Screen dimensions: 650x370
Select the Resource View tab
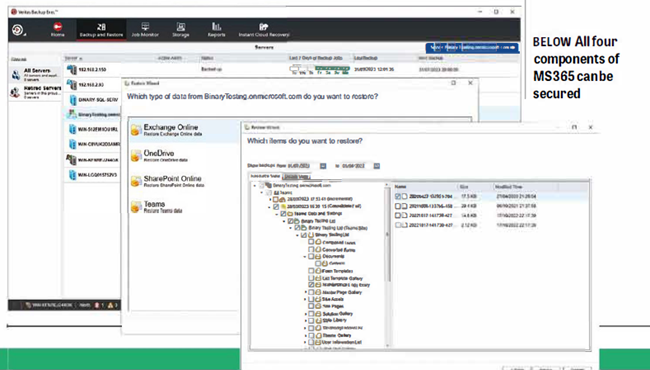click(x=265, y=176)
